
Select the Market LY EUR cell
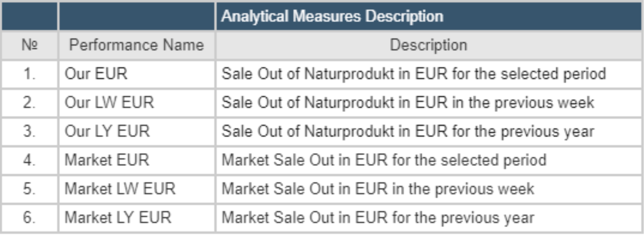click(118, 218)
